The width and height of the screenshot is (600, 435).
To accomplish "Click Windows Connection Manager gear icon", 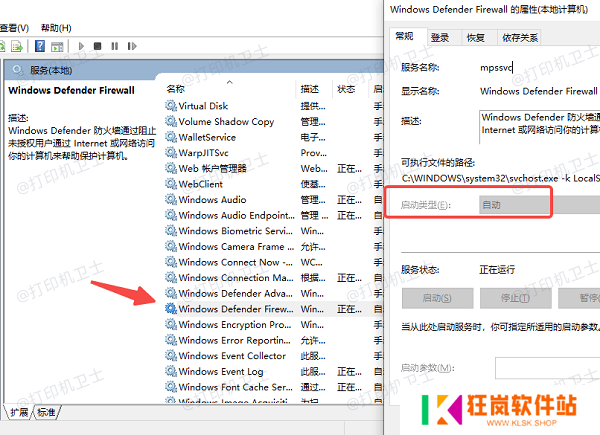I will click(171, 278).
